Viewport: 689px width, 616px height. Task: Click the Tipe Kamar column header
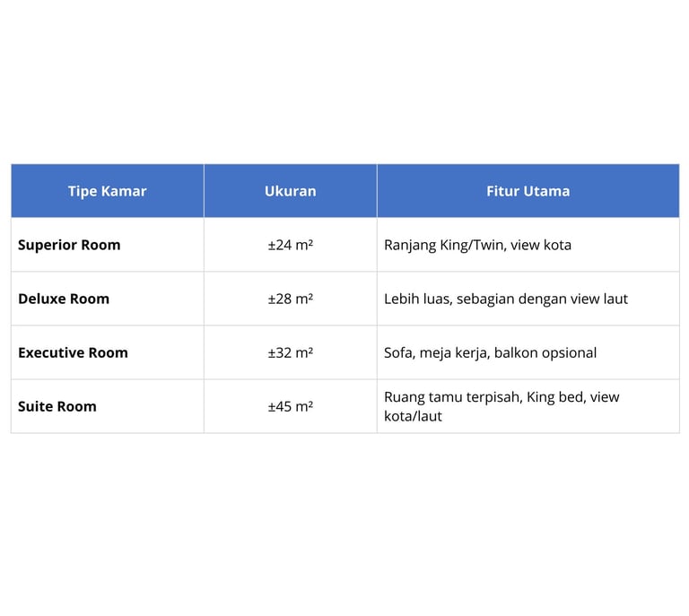pyautogui.click(x=107, y=191)
